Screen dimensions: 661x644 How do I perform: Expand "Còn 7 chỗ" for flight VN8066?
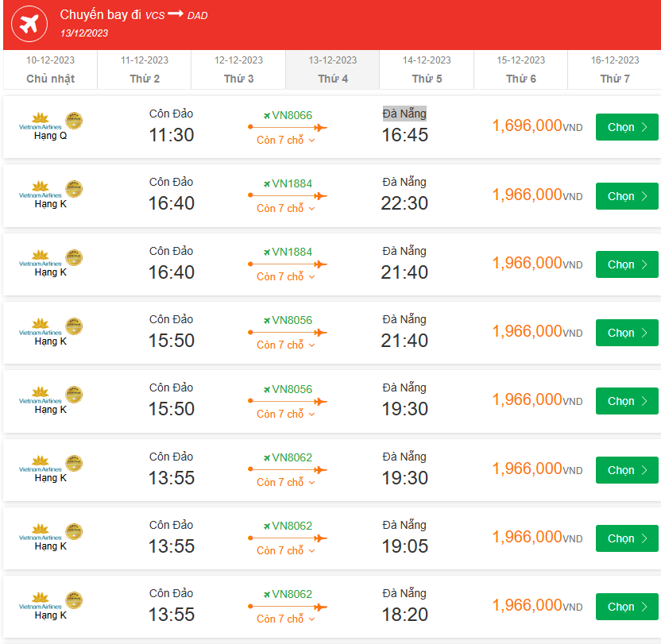(x=286, y=141)
